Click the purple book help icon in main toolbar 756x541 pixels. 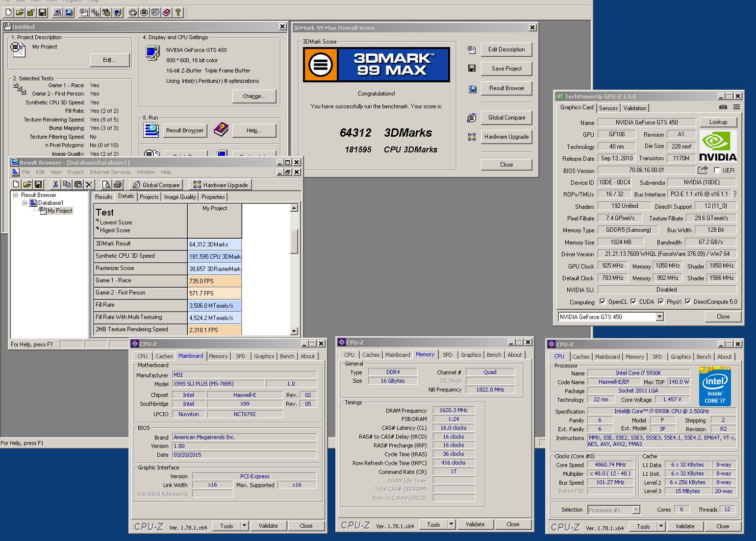(167, 12)
